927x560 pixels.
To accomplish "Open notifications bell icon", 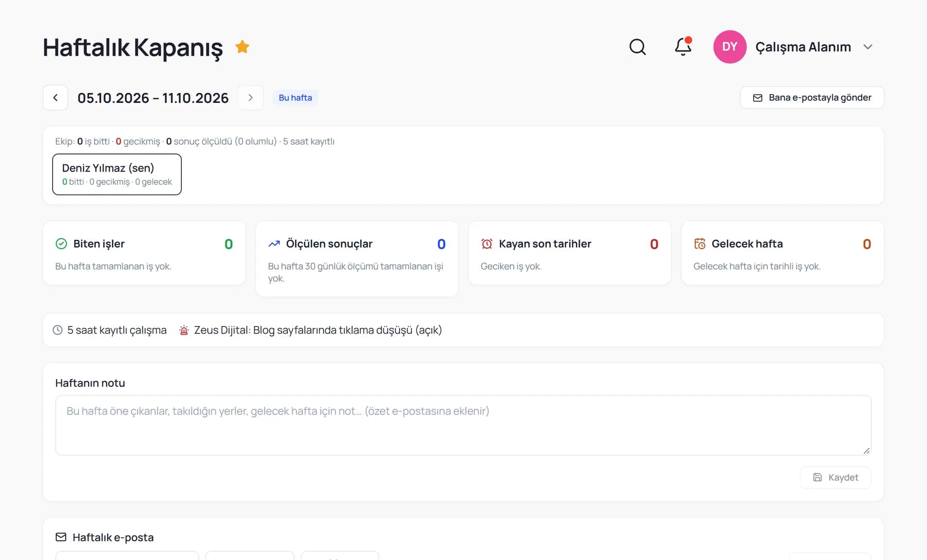I will click(x=683, y=47).
